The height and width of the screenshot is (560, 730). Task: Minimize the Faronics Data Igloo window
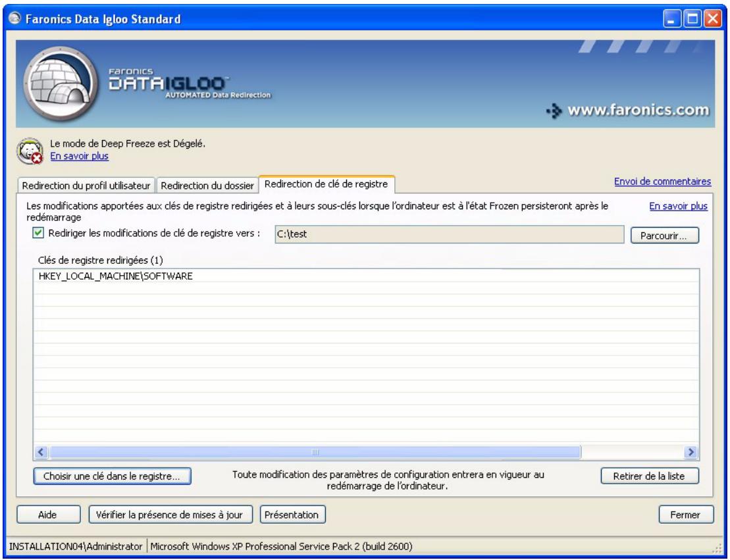[671, 19]
